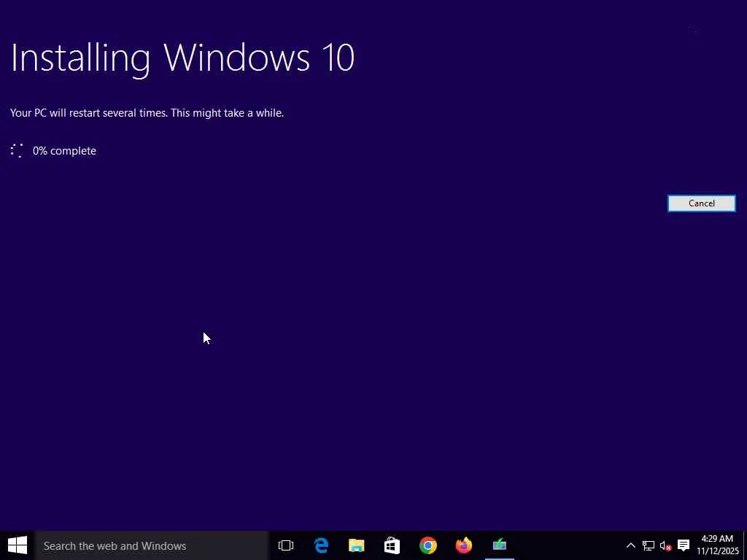Click the 0% complete progress text
This screenshot has height=560, width=747.
tap(64, 151)
